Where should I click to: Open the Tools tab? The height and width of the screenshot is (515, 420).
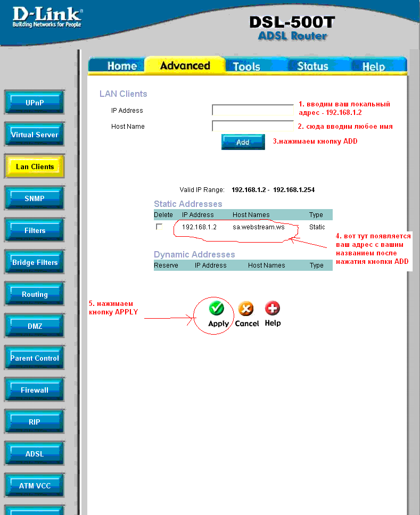coord(246,66)
